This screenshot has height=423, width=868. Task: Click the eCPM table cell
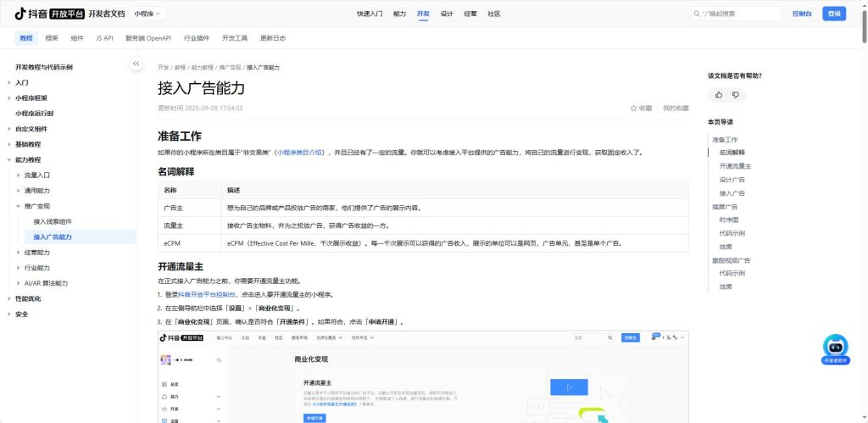pyautogui.click(x=189, y=243)
